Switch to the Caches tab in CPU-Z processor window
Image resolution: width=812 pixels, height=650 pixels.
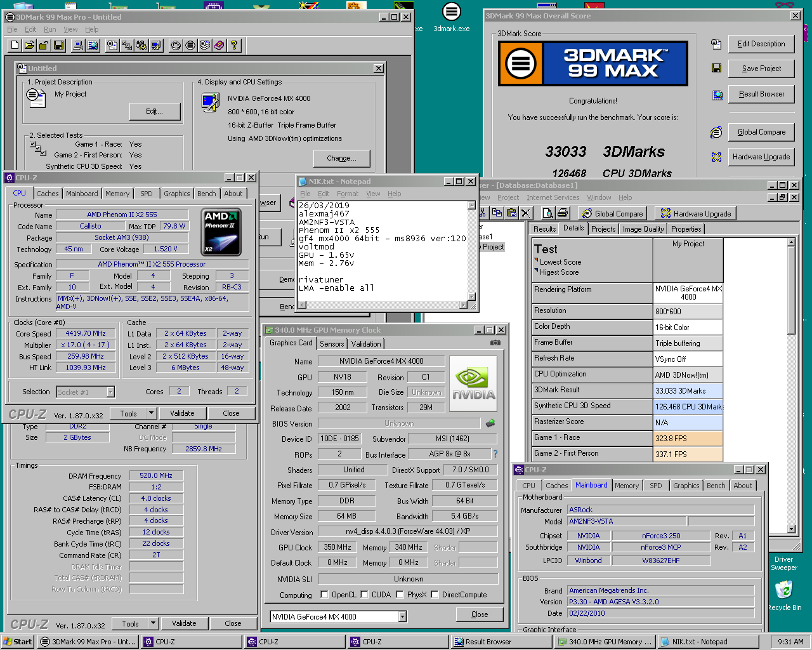(48, 194)
